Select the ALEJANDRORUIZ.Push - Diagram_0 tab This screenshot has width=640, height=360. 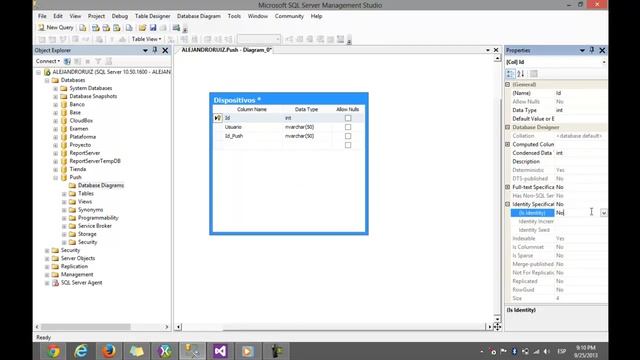click(226, 50)
